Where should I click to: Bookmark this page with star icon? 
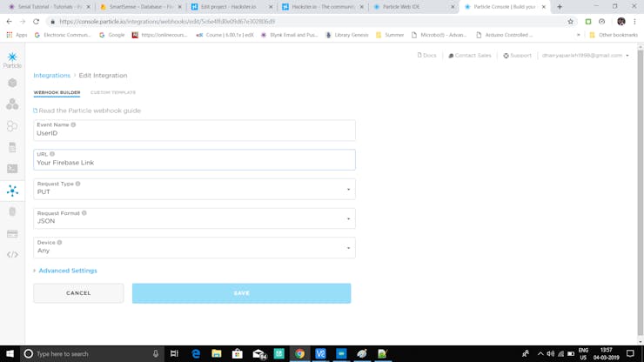[x=571, y=22]
